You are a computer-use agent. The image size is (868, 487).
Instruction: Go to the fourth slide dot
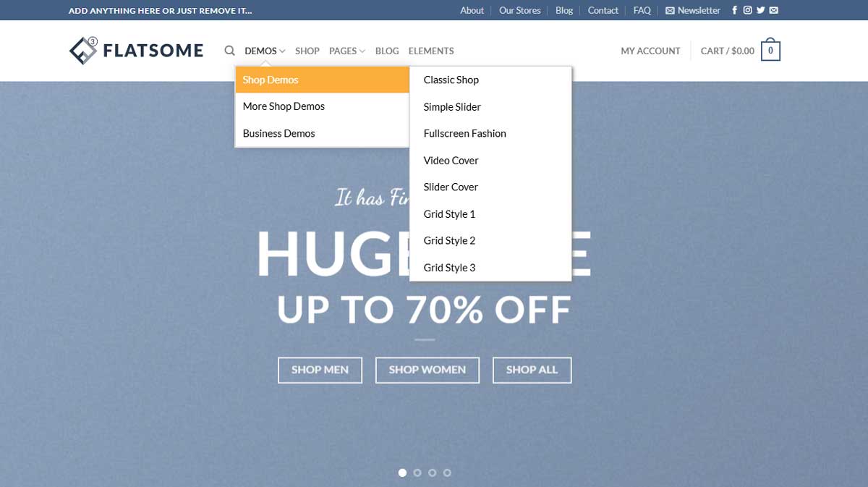click(x=447, y=473)
